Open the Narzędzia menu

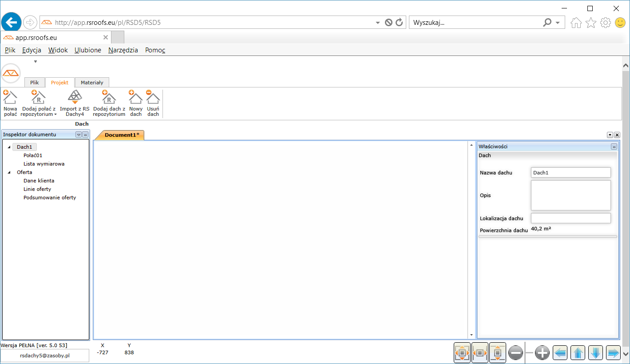click(x=123, y=50)
